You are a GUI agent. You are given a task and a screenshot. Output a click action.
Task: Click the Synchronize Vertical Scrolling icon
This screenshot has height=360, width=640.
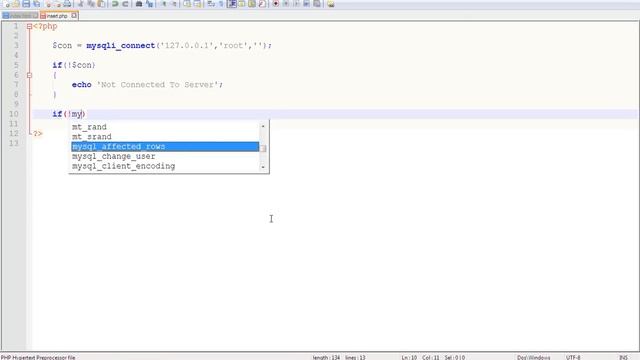187,4
